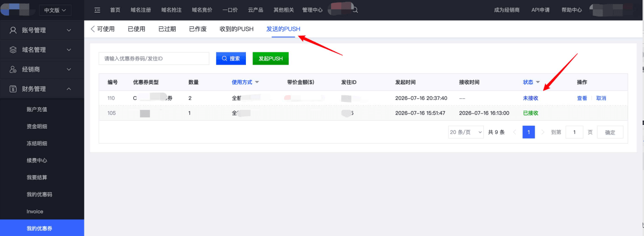Open 续费中心 in the sidebar
644x236 pixels.
37,160
